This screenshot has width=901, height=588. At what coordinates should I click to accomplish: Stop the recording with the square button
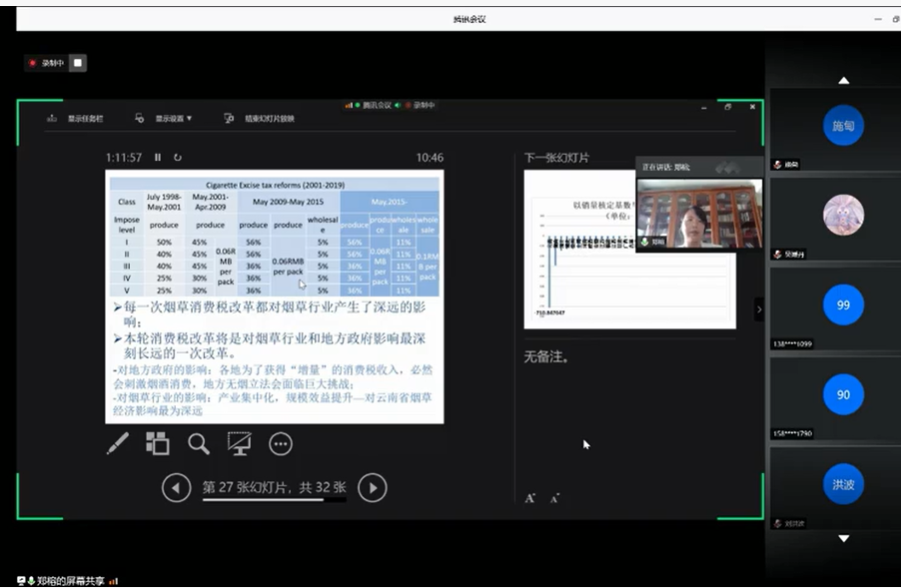[x=78, y=63]
